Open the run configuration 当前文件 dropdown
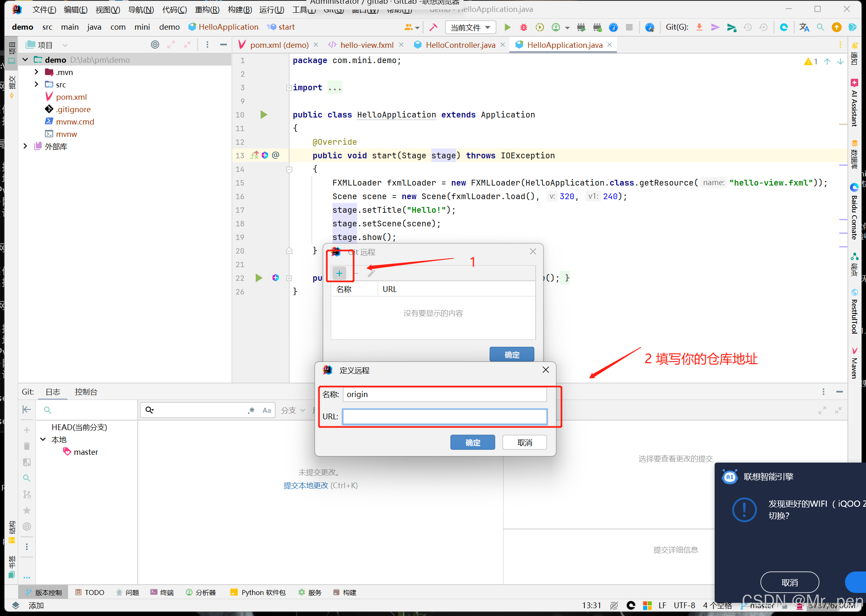Viewport: 866px width, 616px height. tap(470, 27)
